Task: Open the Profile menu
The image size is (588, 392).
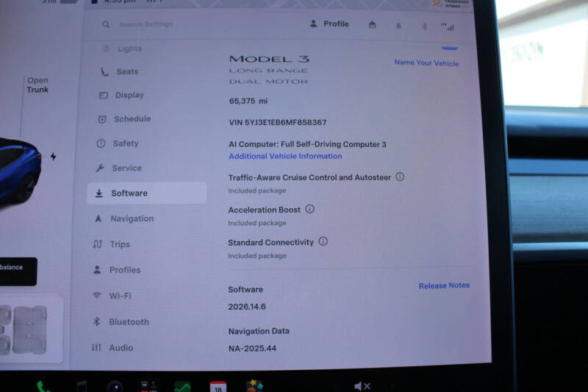Action: coord(329,24)
